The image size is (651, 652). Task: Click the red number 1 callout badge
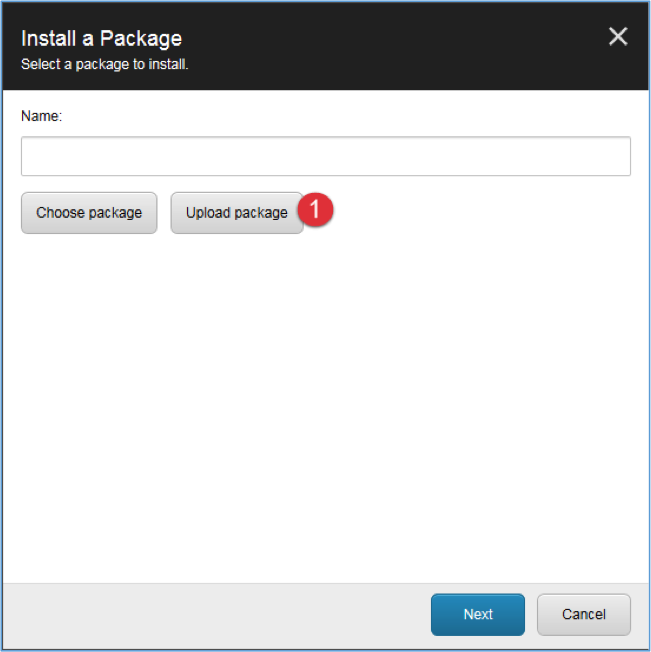pos(315,209)
